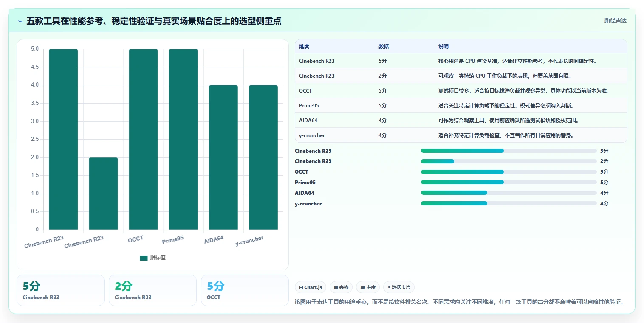Select the 表格 chip
Image resolution: width=644 pixels, height=323 pixels.
point(341,287)
